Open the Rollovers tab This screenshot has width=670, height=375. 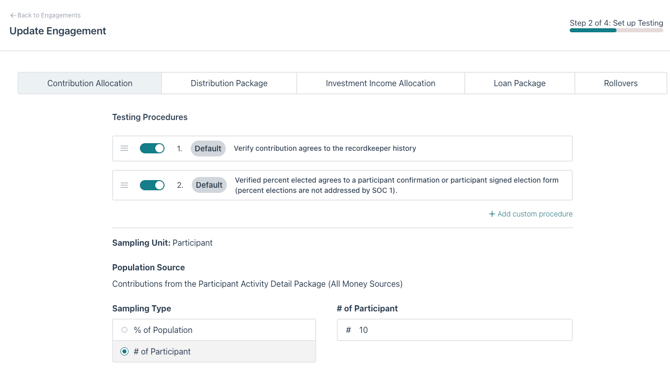coord(620,83)
